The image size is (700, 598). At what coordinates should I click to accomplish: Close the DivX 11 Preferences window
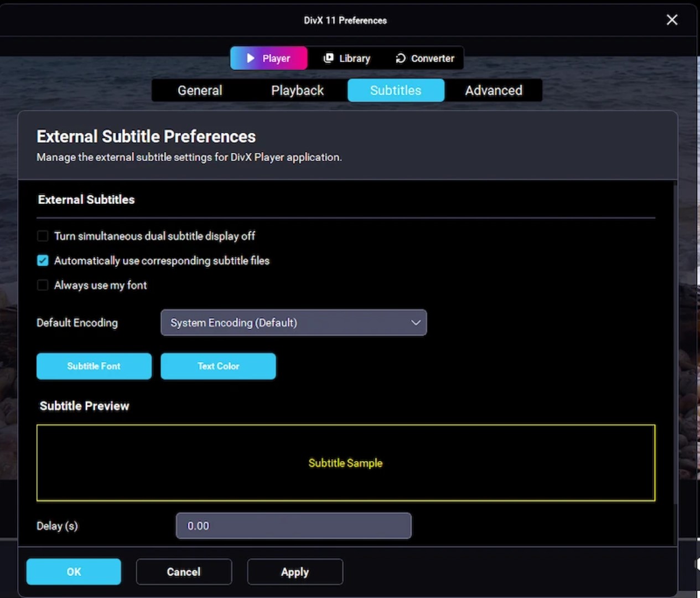pyautogui.click(x=672, y=20)
